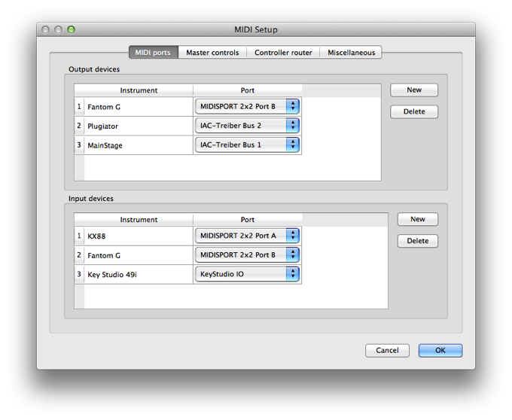The width and height of the screenshot is (512, 420).
Task: Click Delete button for Output devices
Action: (x=414, y=111)
